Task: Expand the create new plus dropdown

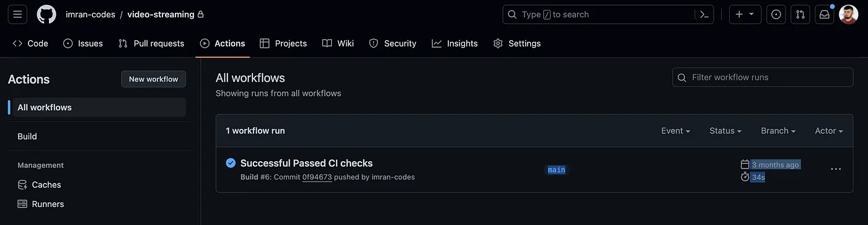Action: coord(745,14)
